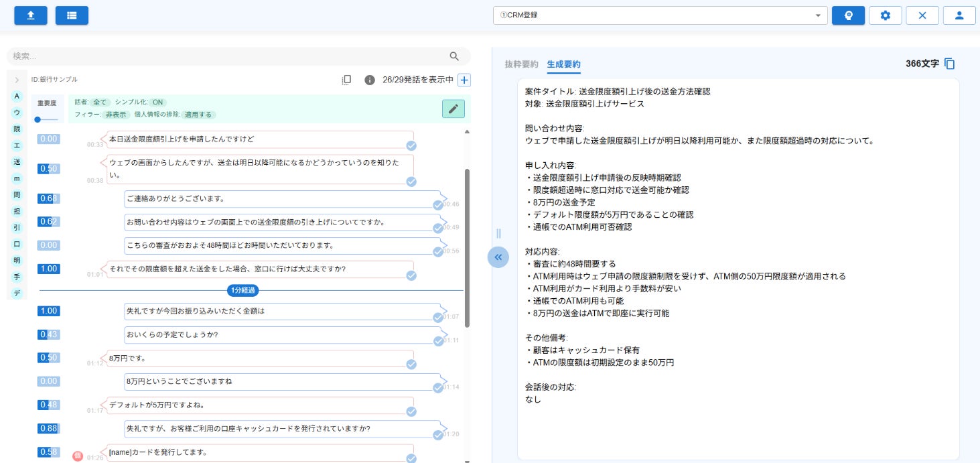Click the '[name]カードを発行してます。' utterance
The width and height of the screenshot is (980, 463).
click(x=258, y=452)
